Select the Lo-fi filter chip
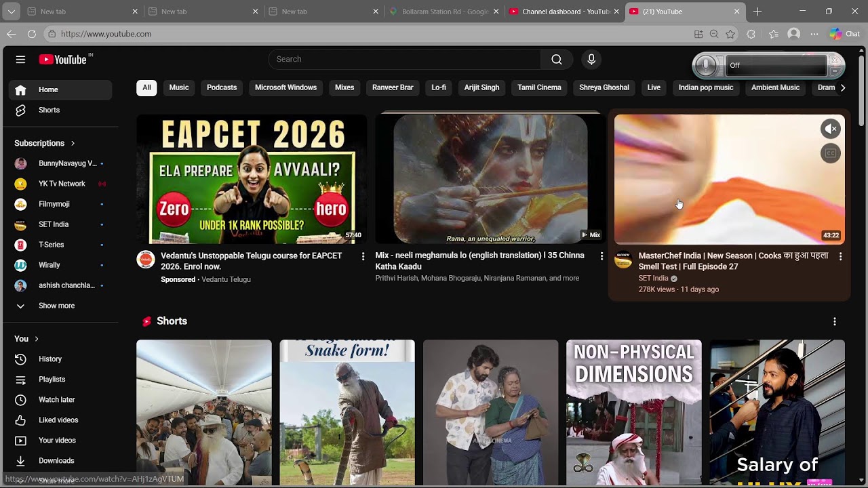 pyautogui.click(x=439, y=87)
